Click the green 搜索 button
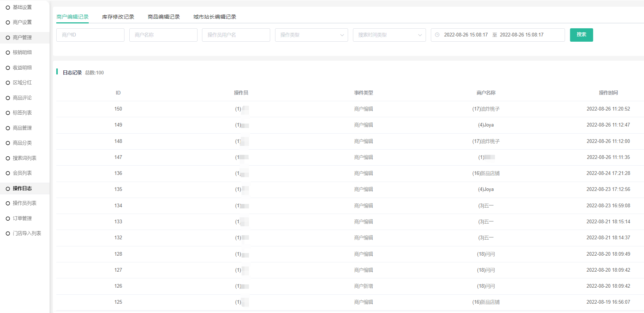This screenshot has width=644, height=313. point(581,35)
